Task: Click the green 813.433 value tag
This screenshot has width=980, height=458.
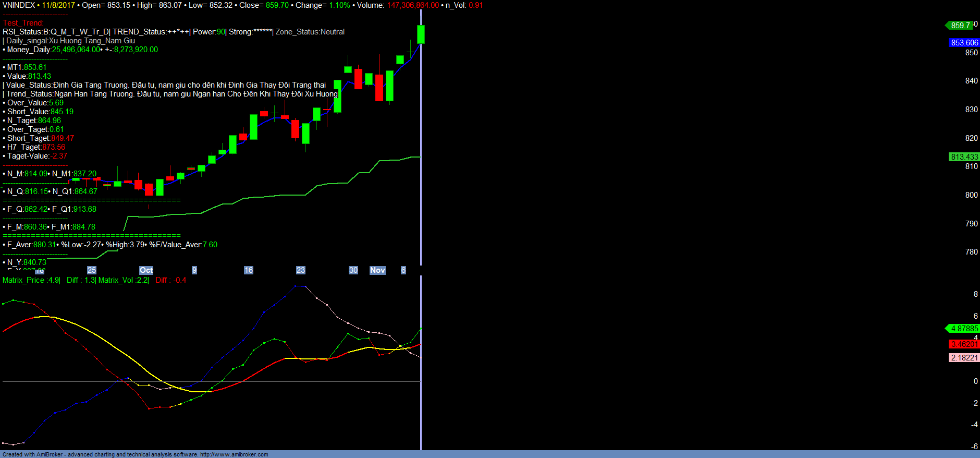Action: click(x=964, y=157)
